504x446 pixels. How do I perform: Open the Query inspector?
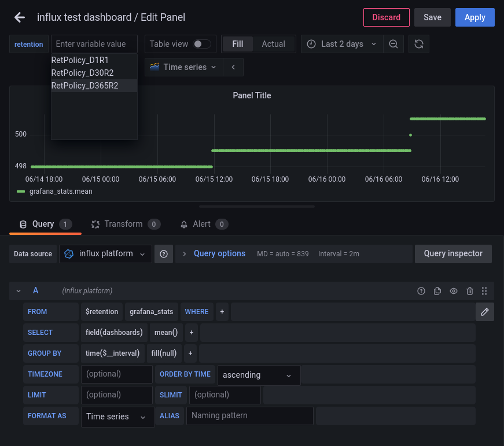point(453,253)
